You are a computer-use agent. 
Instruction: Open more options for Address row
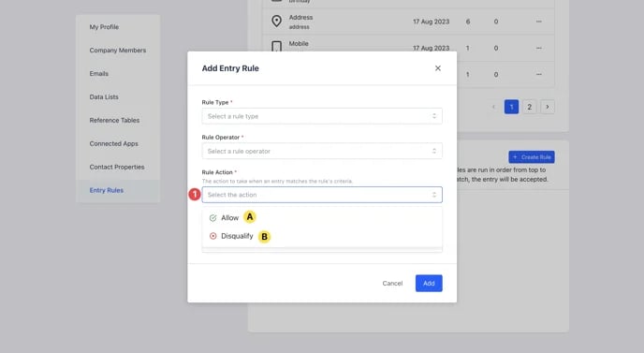pyautogui.click(x=539, y=22)
